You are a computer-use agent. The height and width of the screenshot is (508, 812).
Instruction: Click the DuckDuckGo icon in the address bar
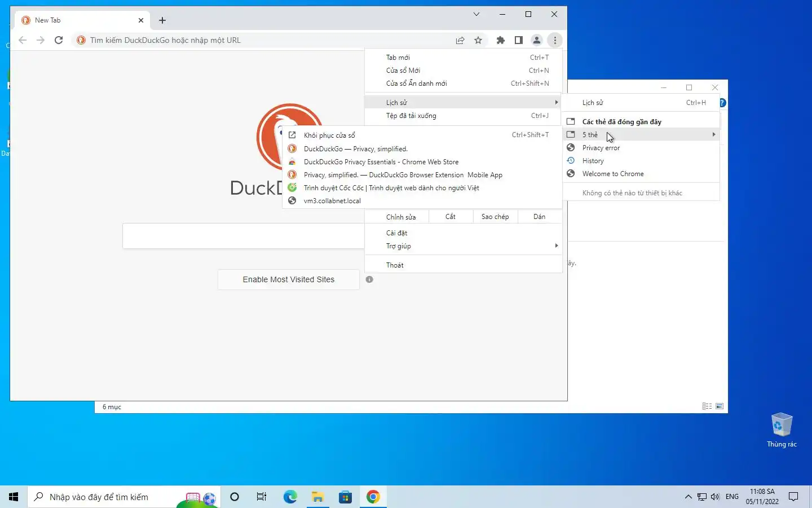coord(81,40)
